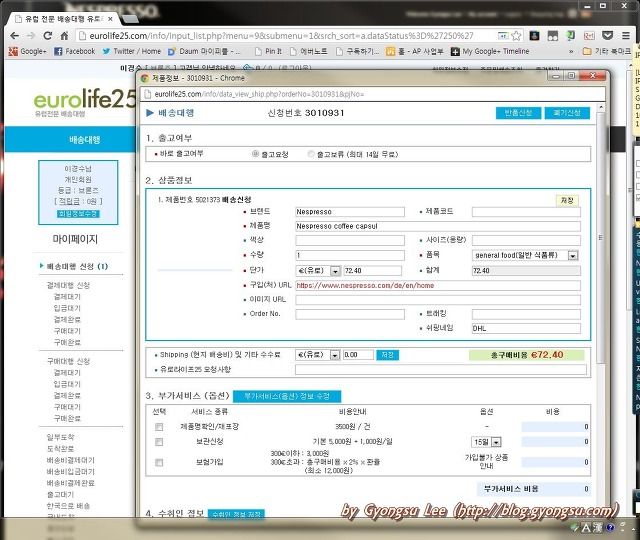Click the 단가 72.40 price field

(373, 271)
